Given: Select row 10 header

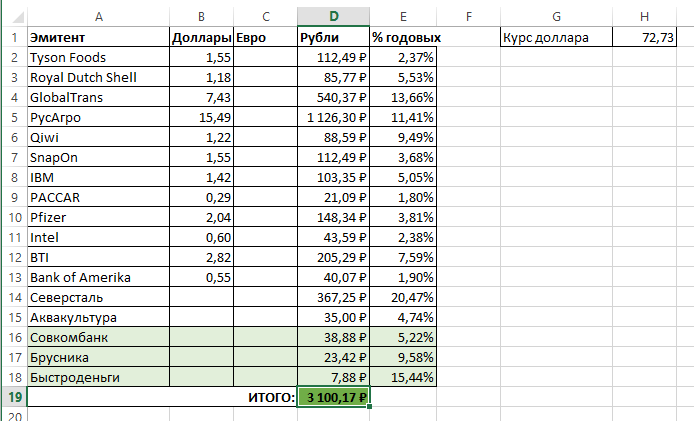Looking at the screenshot, I should (x=15, y=217).
